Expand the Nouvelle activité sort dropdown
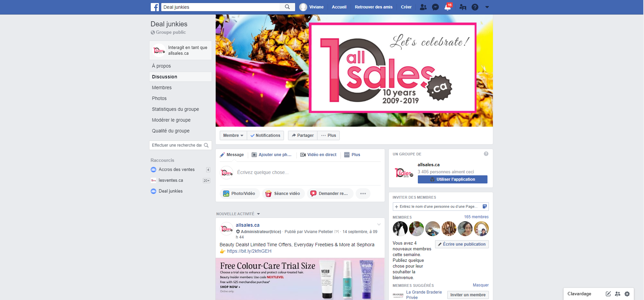The image size is (644, 300). pyautogui.click(x=238, y=214)
